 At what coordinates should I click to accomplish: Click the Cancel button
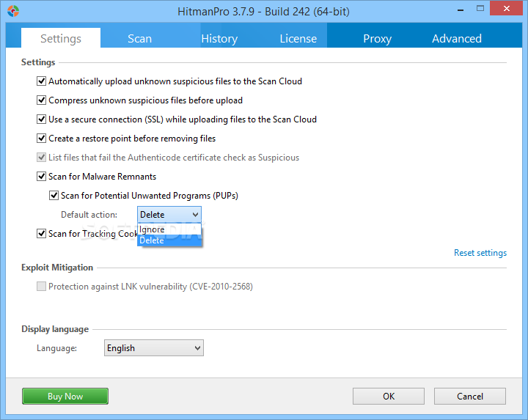click(x=470, y=396)
